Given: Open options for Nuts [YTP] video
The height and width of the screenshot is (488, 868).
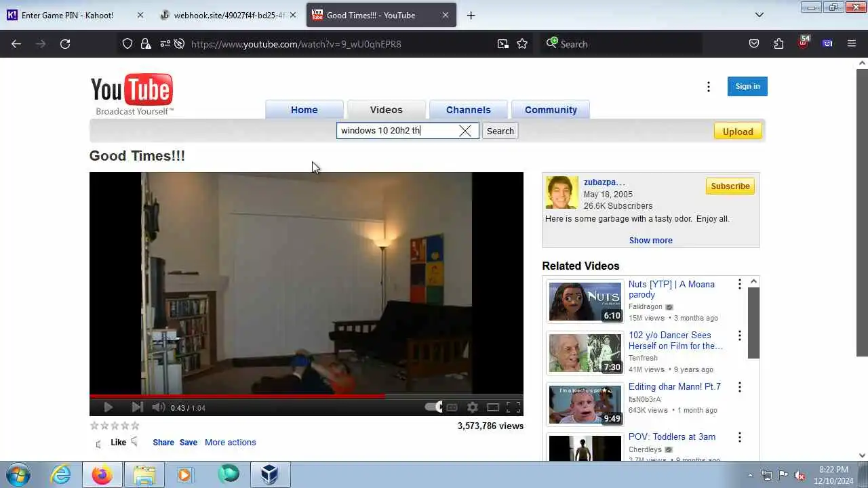Looking at the screenshot, I should (740, 285).
